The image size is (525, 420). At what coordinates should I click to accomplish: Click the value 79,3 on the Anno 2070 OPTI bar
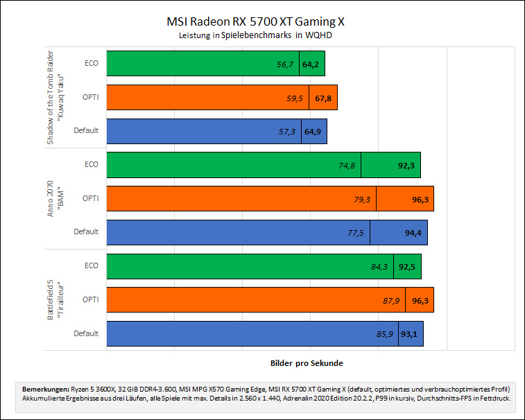[x=362, y=200]
